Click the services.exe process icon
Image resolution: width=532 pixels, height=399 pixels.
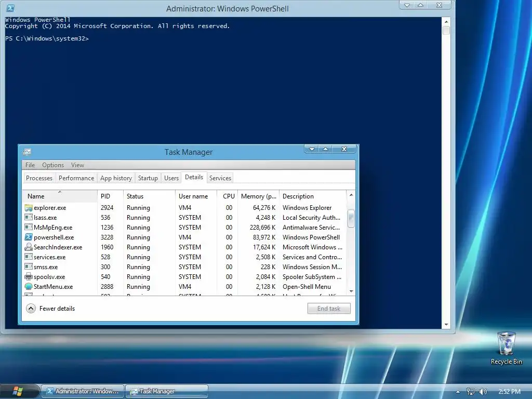tap(29, 257)
